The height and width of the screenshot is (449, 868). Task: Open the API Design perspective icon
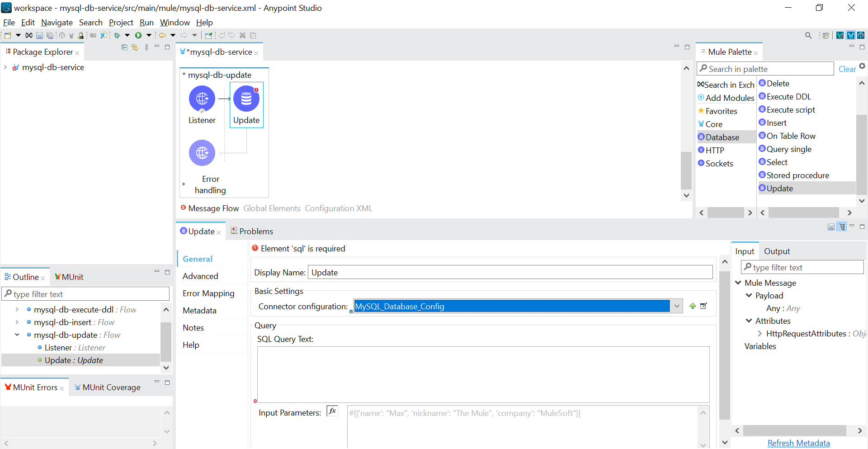(861, 35)
